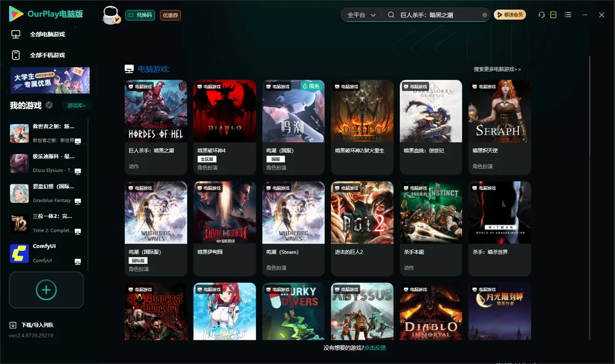Click the search magnifier icon

[391, 15]
